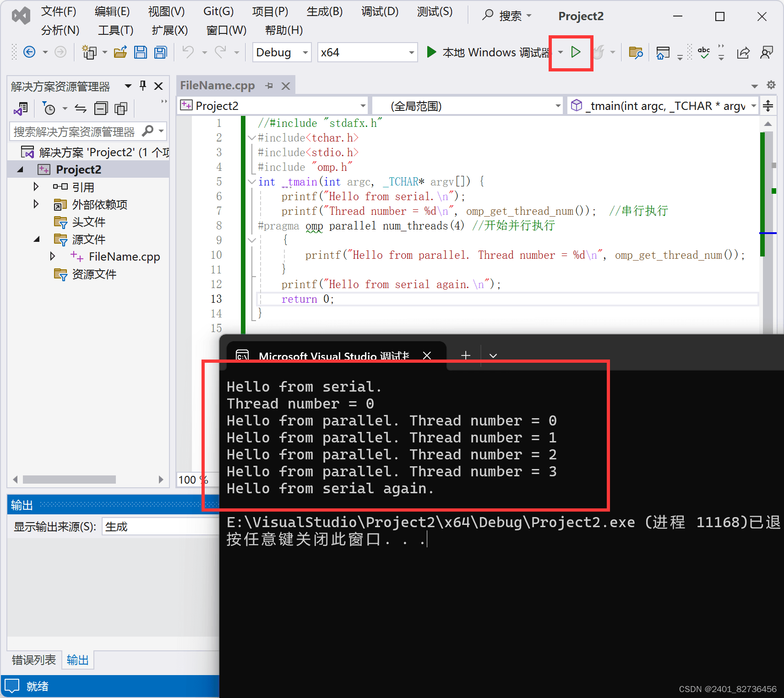Click Sync with Active Document icon

tap(81, 109)
